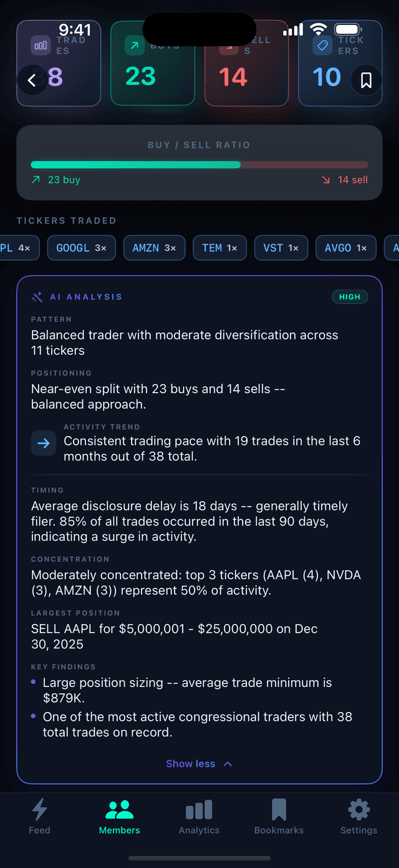Image resolution: width=399 pixels, height=868 pixels.
Task: Tap the Settings gear icon
Action: pyautogui.click(x=358, y=809)
